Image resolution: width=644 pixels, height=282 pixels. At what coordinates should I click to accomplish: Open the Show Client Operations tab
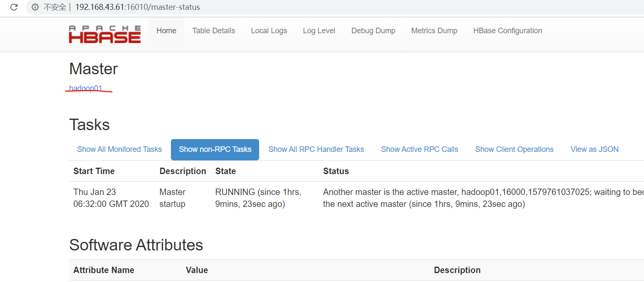point(514,149)
